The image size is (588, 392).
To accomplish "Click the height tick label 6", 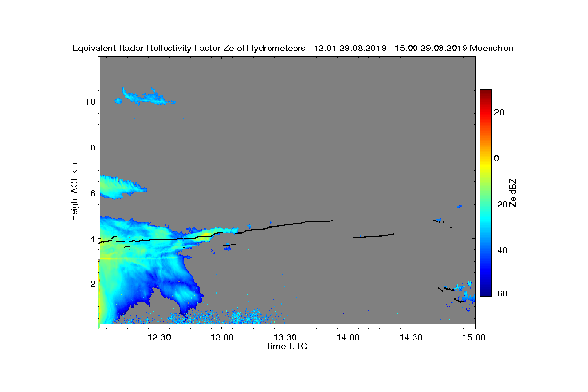I will pyautogui.click(x=93, y=193).
